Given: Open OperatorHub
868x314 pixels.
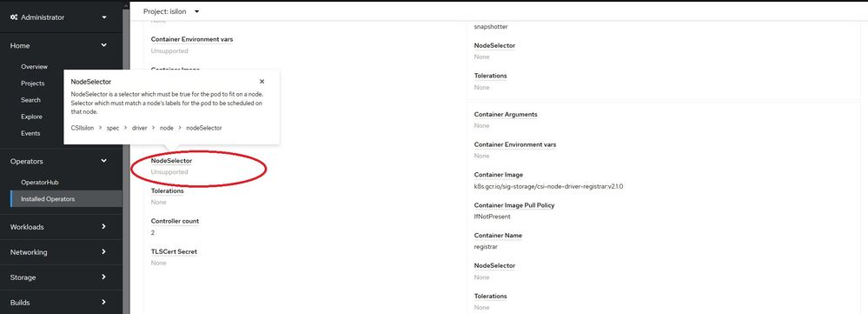Looking at the screenshot, I should [40, 182].
